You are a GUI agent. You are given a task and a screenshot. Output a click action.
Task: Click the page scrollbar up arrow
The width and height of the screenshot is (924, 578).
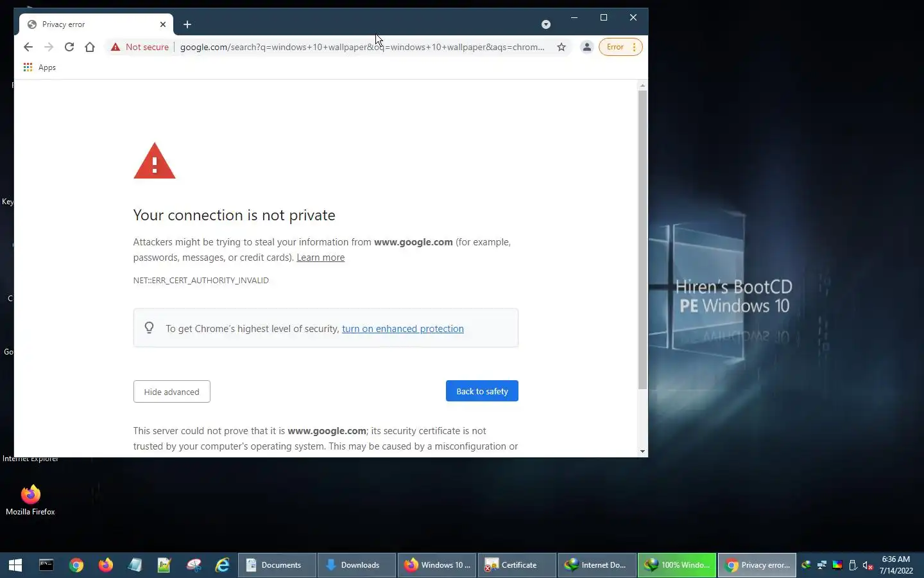pyautogui.click(x=642, y=85)
